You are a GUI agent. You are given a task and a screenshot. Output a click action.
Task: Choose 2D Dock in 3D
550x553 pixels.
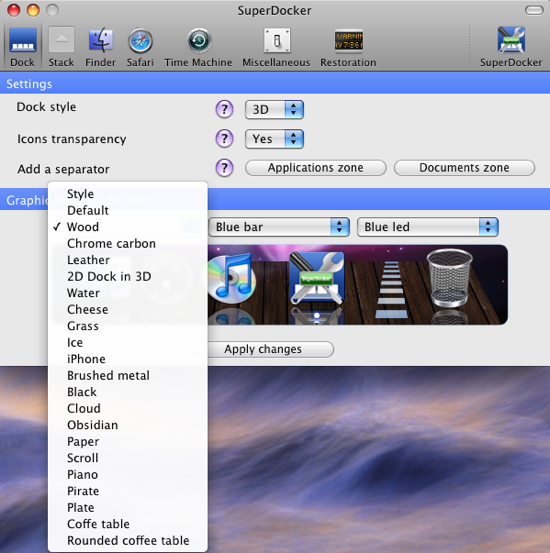pos(128,277)
